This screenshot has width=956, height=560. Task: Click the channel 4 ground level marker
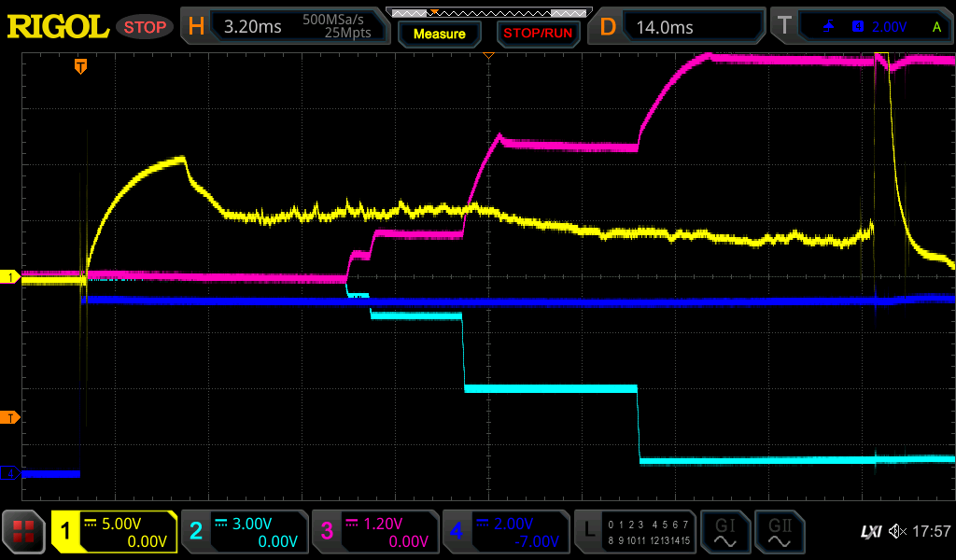[10, 473]
